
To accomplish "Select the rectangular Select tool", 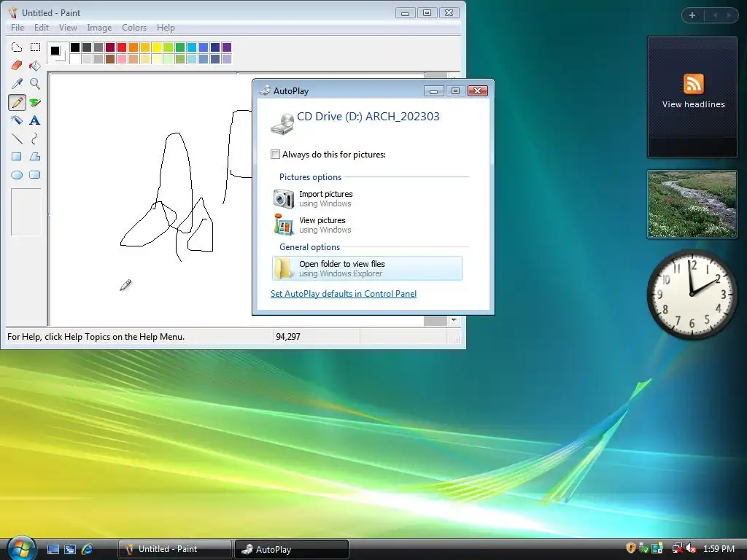I will click(35, 47).
